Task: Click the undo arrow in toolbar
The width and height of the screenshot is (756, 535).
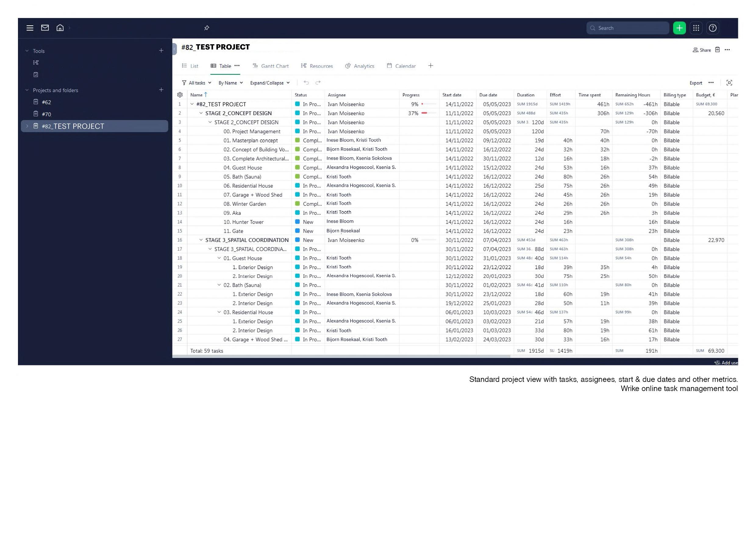Action: point(306,83)
